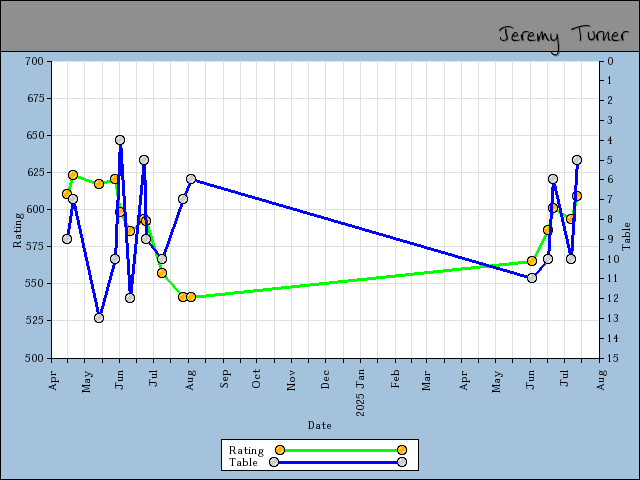Click the Rating label in the legend
This screenshot has width=640, height=480.
(246, 450)
